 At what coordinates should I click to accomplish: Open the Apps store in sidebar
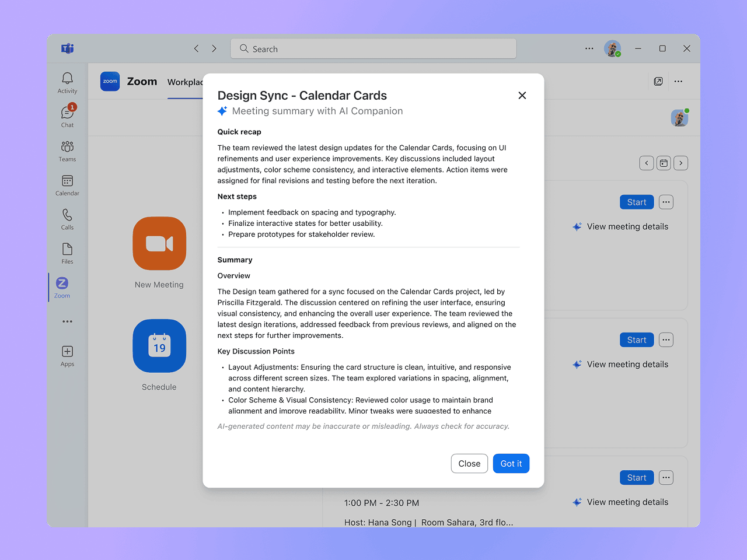tap(67, 355)
